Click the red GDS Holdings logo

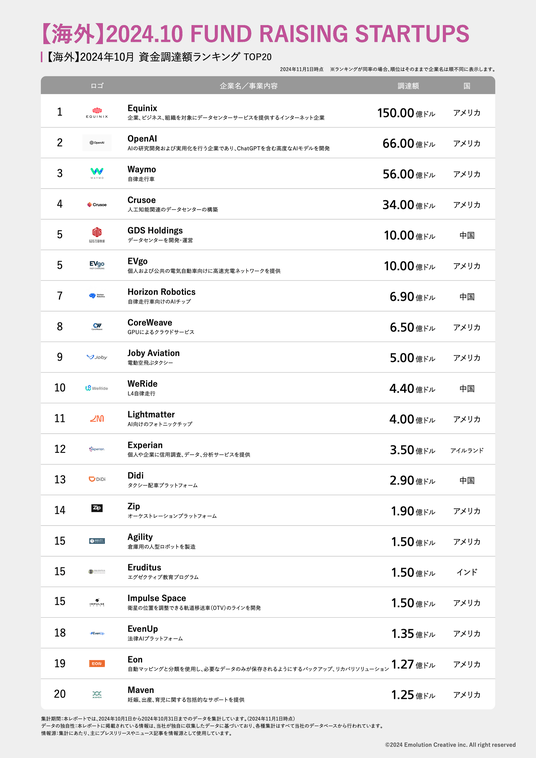point(97,234)
